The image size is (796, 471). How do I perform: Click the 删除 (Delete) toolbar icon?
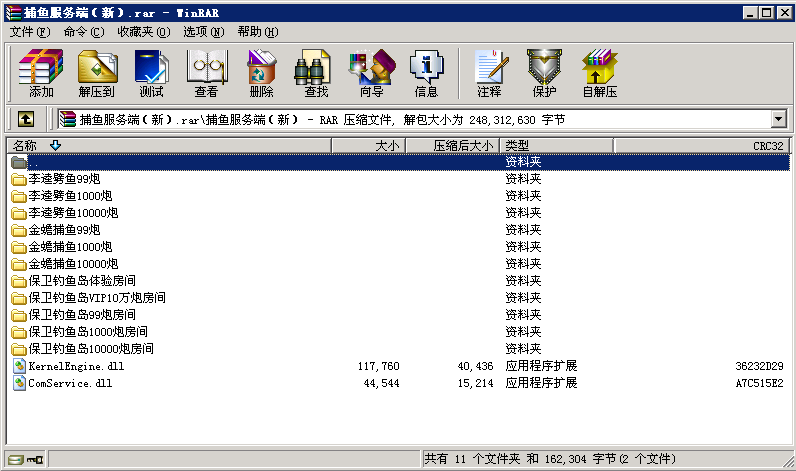click(x=261, y=74)
